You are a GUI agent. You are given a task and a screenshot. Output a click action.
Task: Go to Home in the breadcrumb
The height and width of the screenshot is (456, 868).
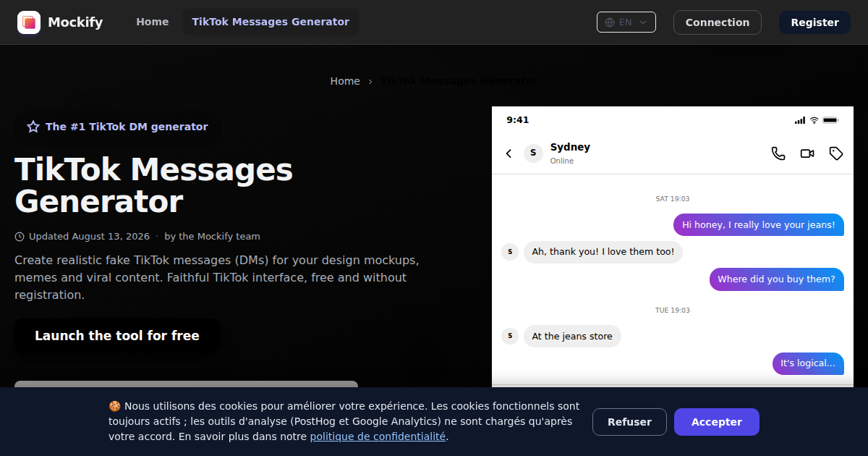[x=345, y=81]
